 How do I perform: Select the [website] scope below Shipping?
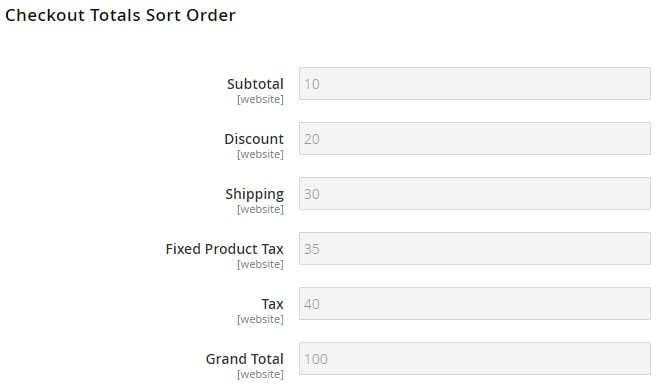(x=260, y=209)
